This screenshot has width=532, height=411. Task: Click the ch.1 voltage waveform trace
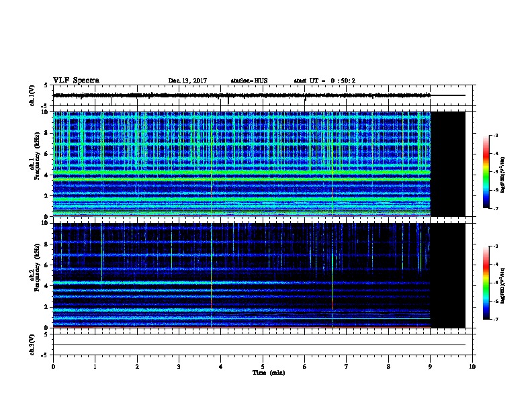[x=242, y=95]
